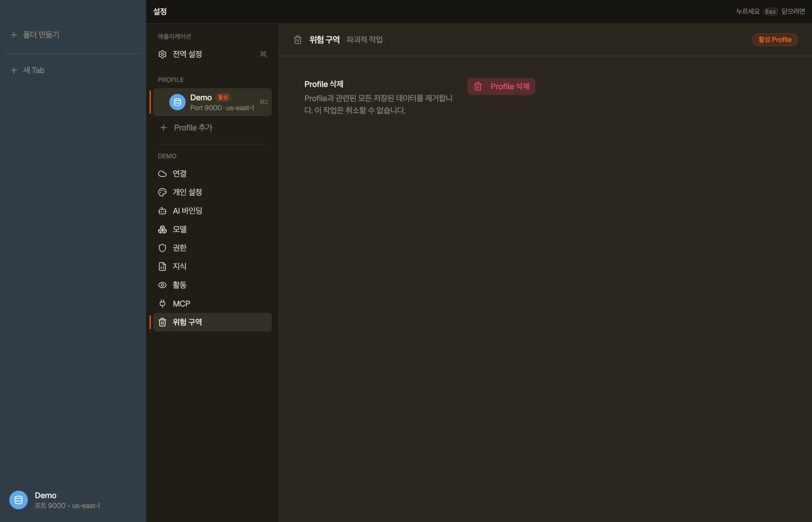812x522 pixels.
Task: Click the shield icon for 권한
Action: pyautogui.click(x=162, y=248)
